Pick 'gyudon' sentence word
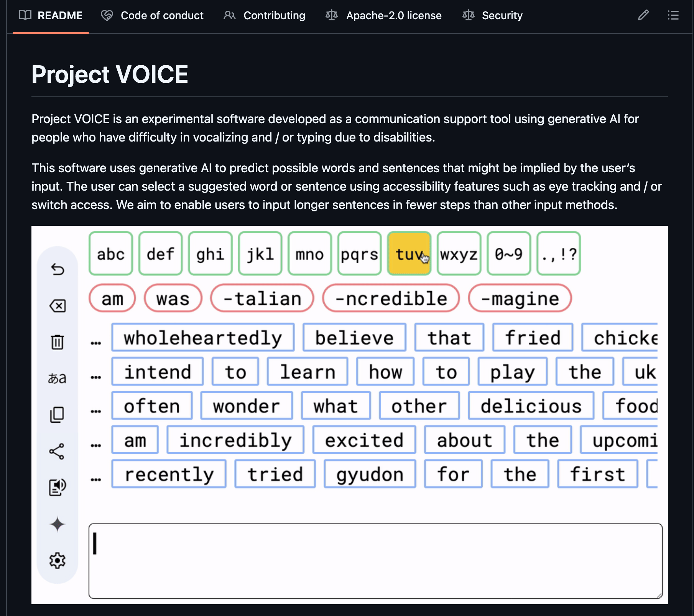This screenshot has width=694, height=616. (370, 474)
